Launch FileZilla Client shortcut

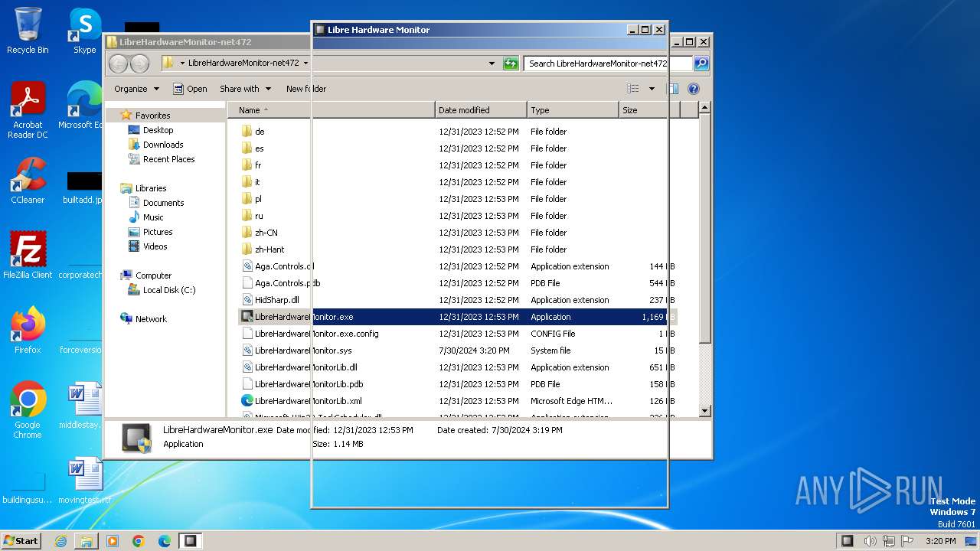[x=28, y=256]
